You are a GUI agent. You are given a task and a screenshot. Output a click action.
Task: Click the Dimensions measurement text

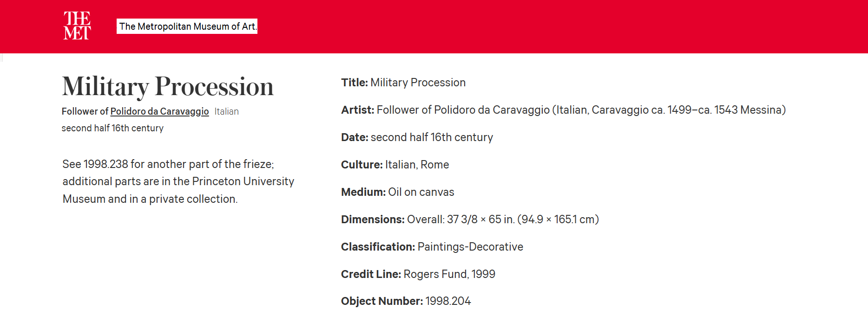503,219
